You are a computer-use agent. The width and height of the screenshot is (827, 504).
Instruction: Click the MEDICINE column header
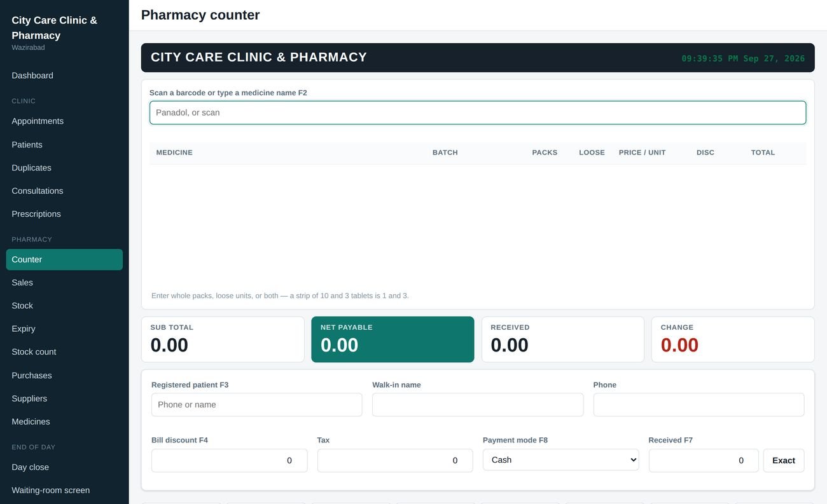pos(174,153)
